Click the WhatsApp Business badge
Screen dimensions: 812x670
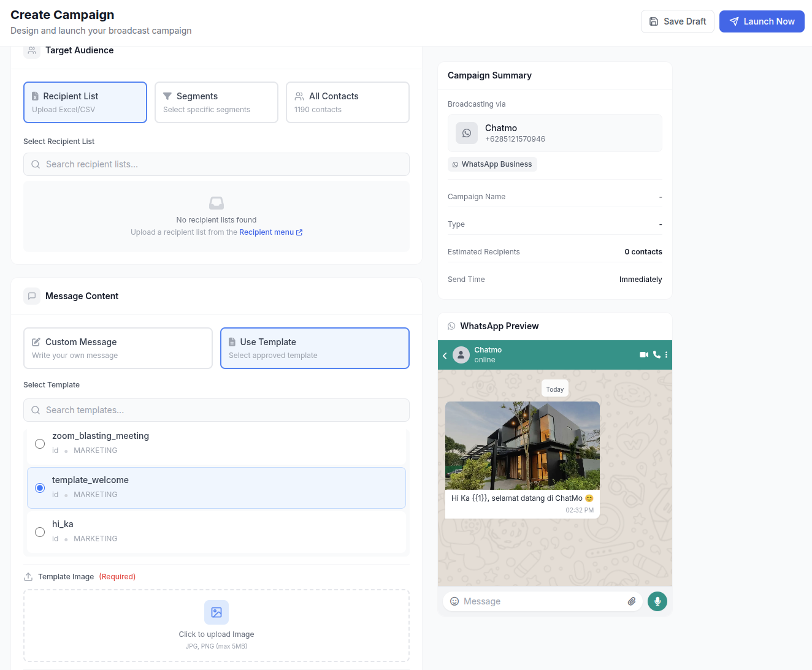tap(492, 164)
